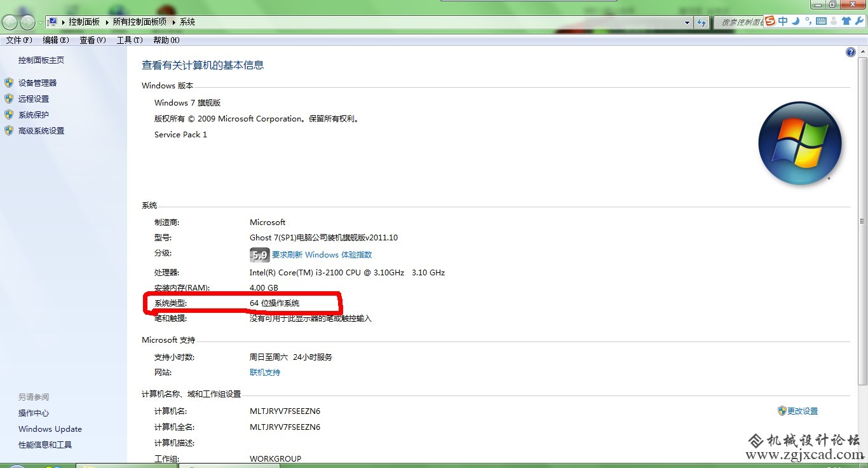Open the 系统保护 link
Viewport: 868px width, 468px height.
point(34,114)
